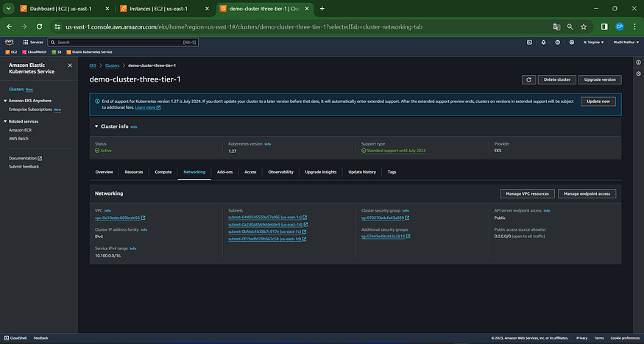Open CloudShell icon in top navigation bar

(530, 42)
